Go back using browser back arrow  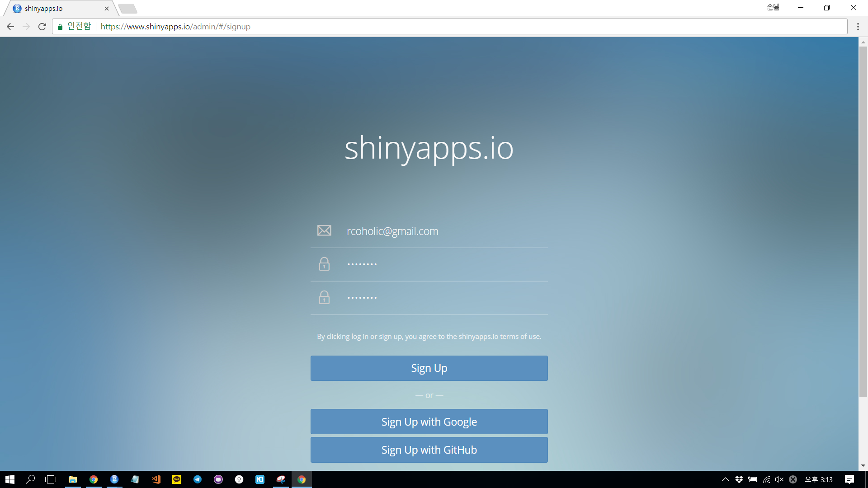10,27
